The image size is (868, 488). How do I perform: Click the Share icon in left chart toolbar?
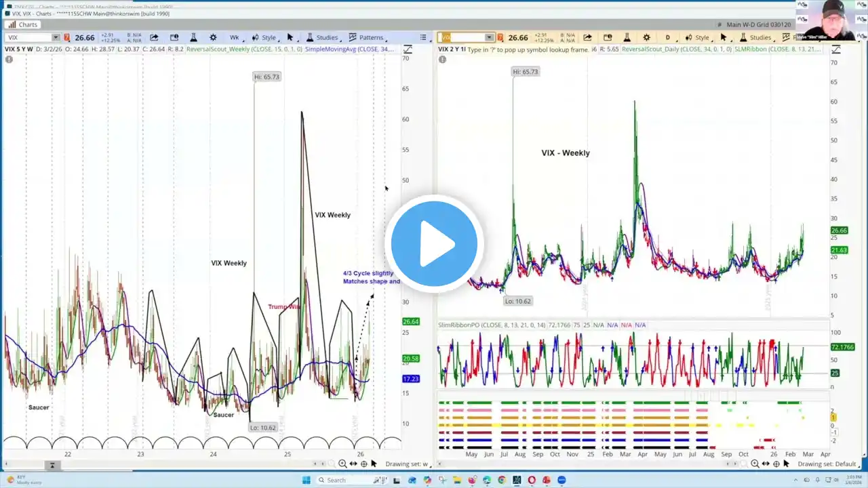pos(154,38)
